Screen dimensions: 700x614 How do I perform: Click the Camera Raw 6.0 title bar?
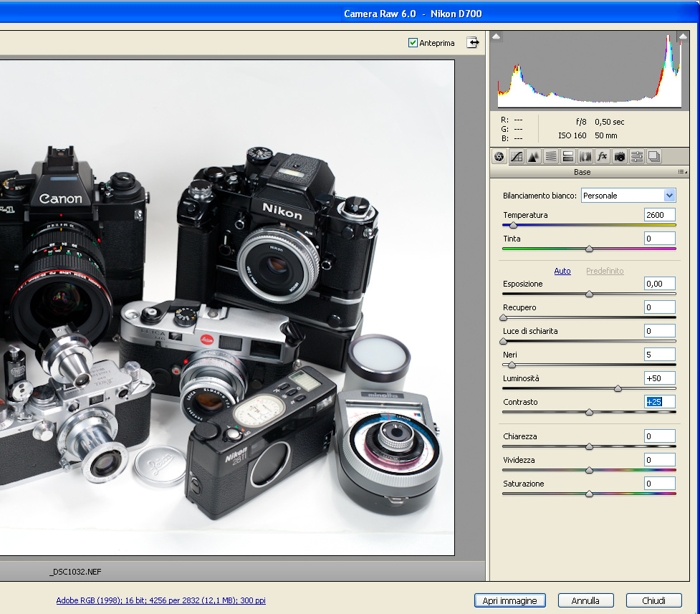[x=350, y=14]
